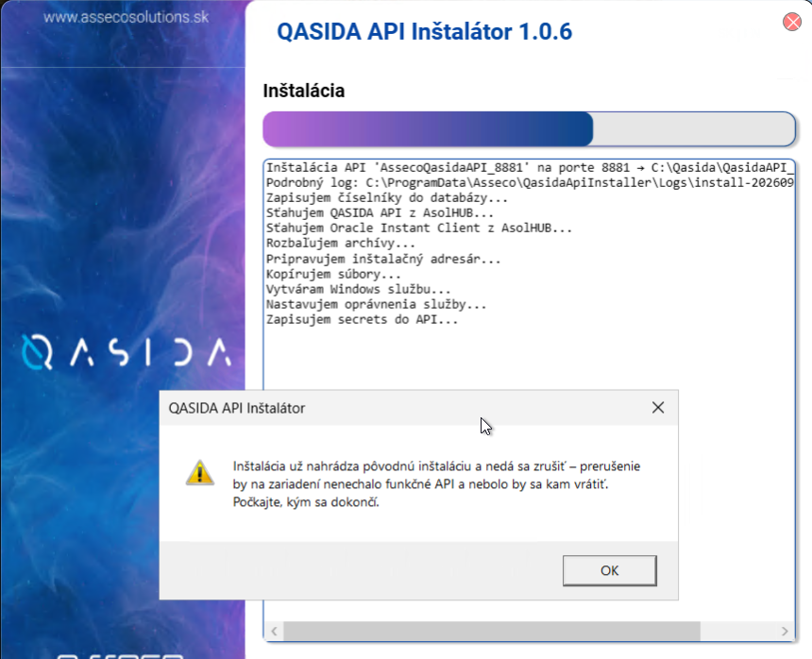Click the 'Pripravujem inštalačný adresár...' log line
Screen dimensions: 812x659
click(383, 259)
